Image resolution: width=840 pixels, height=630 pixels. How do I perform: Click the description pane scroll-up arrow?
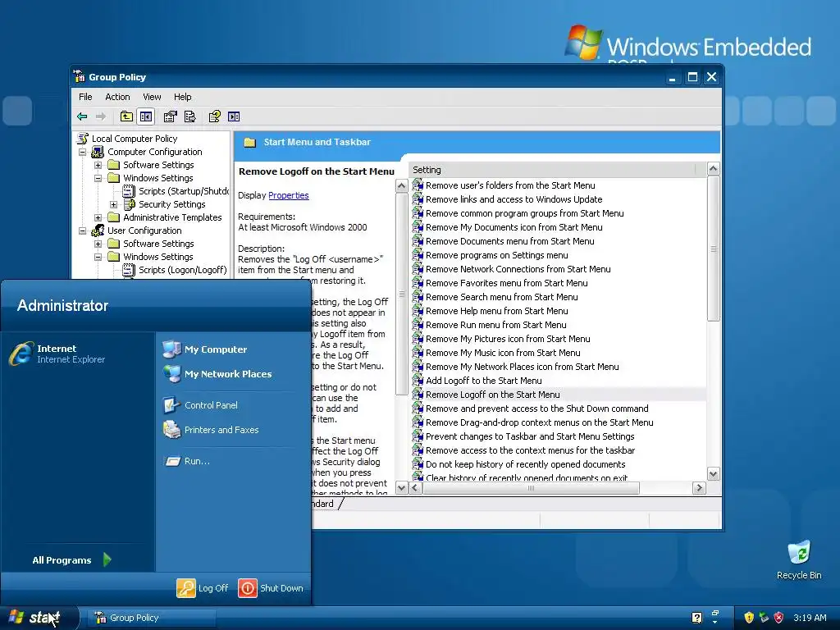(401, 186)
